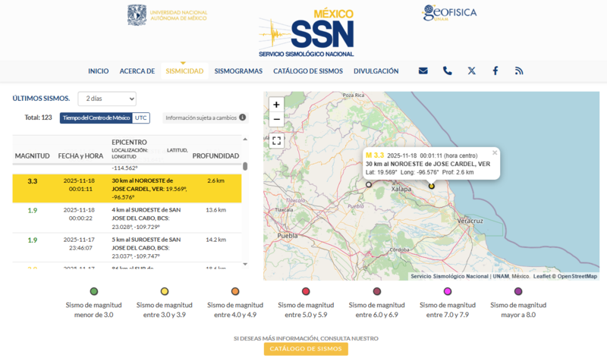
Task: Switch time display to UTC
Action: 141,118
